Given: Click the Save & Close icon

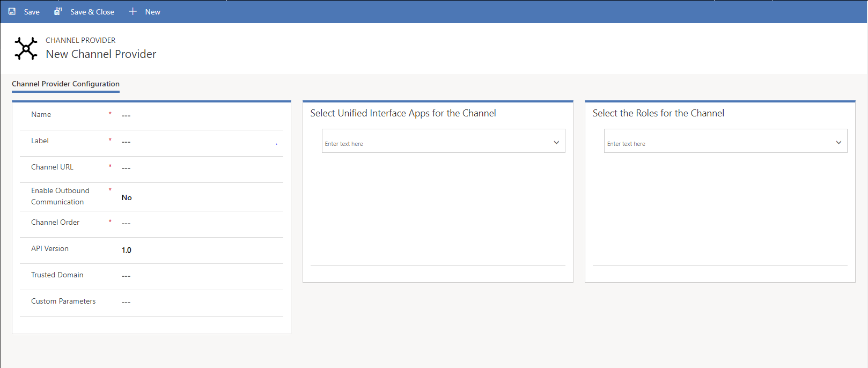Looking at the screenshot, I should point(58,11).
